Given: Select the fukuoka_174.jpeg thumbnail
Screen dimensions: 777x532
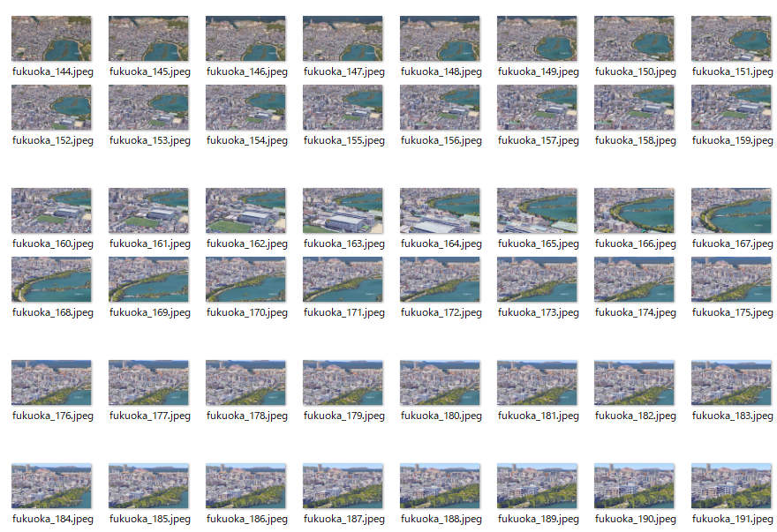Looking at the screenshot, I should 634,280.
